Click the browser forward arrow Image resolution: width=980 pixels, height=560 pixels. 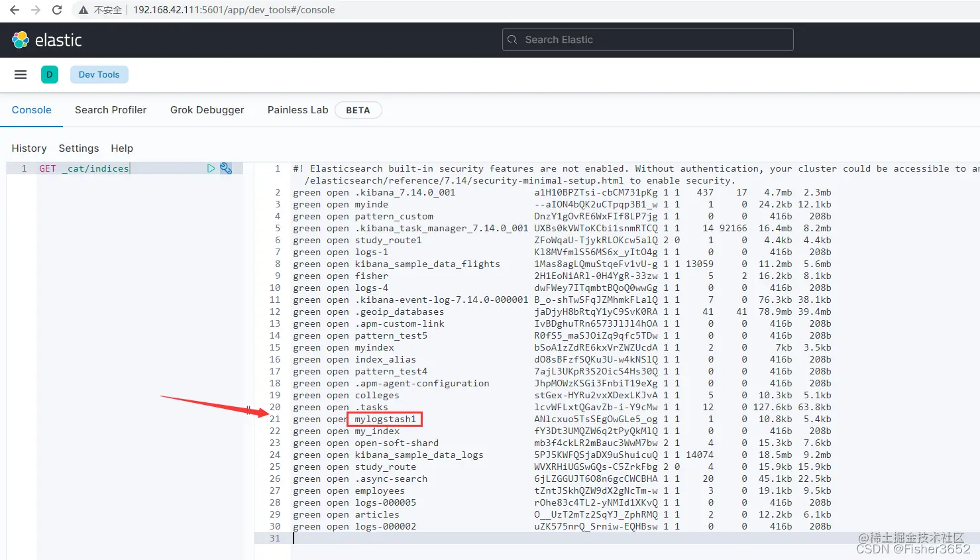coord(36,10)
